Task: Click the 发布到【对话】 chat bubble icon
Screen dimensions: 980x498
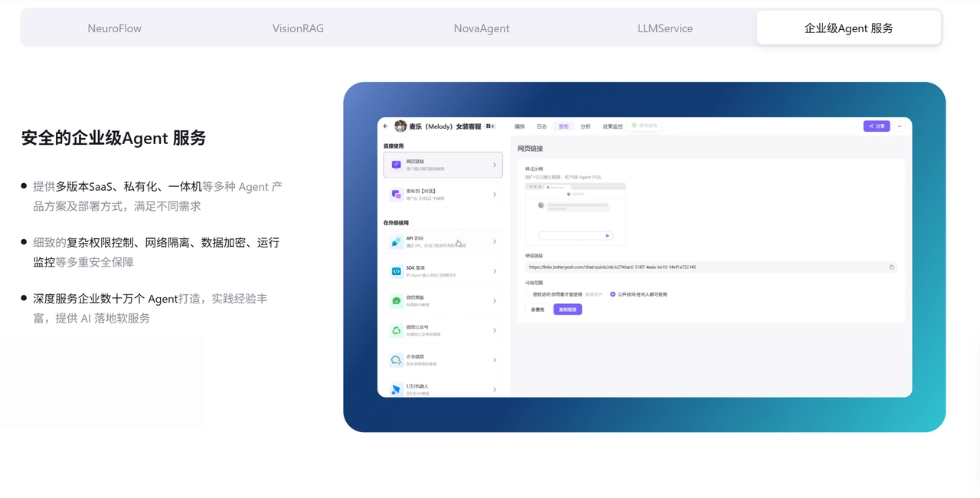Action: (x=396, y=195)
